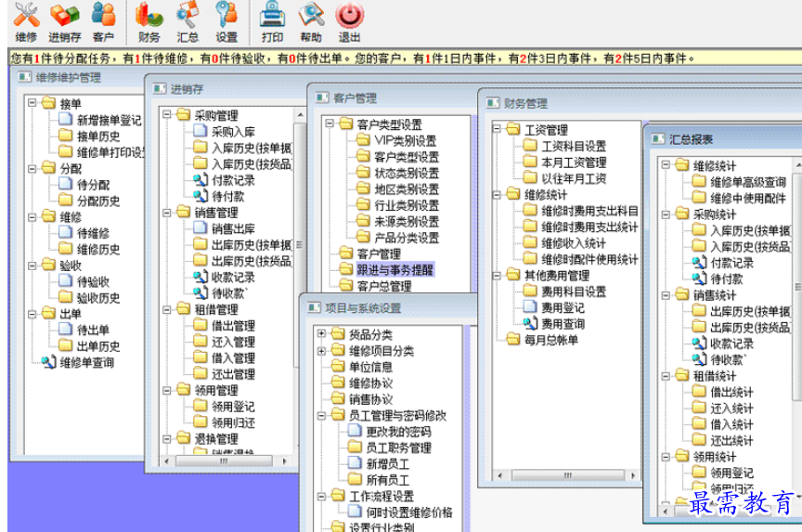Expand the 维修项目分类 tree node

pos(321,350)
